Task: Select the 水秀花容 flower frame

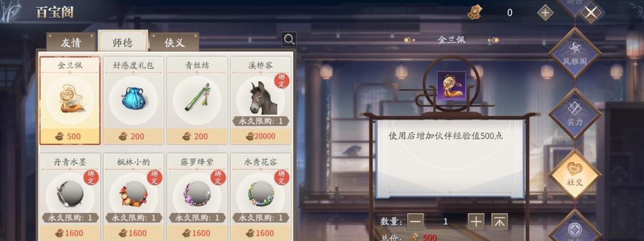Action: 261,197
